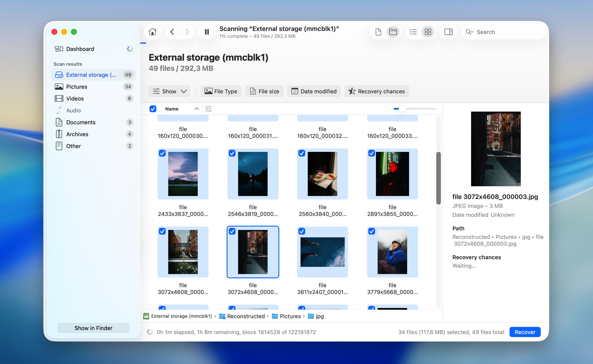593x364 pixels.
Task: Open the Reconstructed folder in the breadcrumb
Action: [246, 316]
